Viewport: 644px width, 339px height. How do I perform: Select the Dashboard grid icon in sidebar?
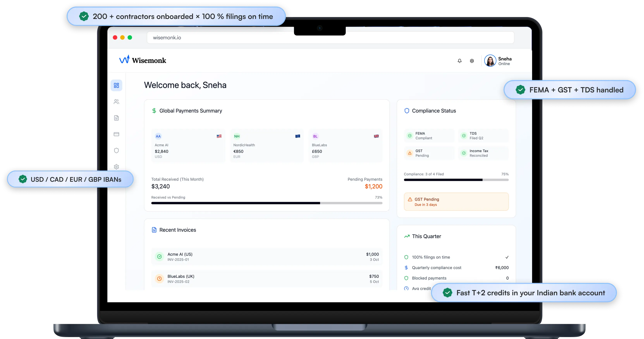click(x=116, y=85)
